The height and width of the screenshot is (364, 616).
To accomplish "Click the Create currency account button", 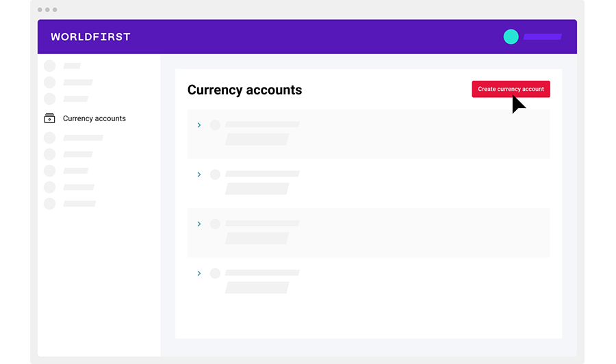I will tap(511, 89).
